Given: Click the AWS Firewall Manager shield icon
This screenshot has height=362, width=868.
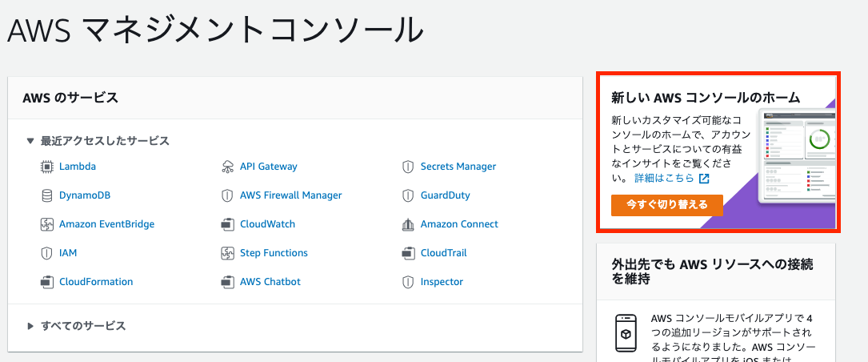Looking at the screenshot, I should click(227, 195).
